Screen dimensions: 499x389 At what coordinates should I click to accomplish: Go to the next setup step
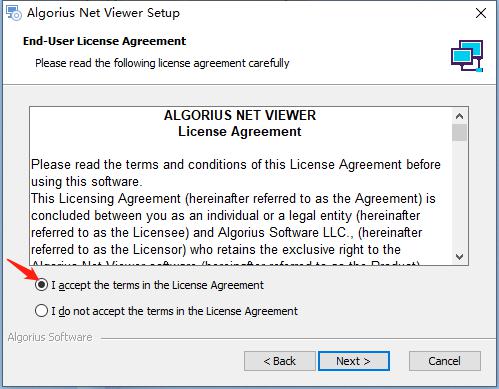pyautogui.click(x=354, y=361)
